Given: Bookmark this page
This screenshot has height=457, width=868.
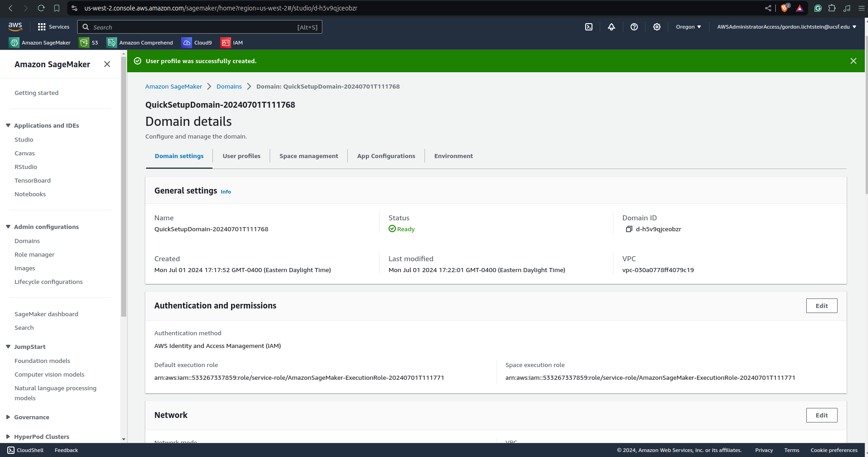Looking at the screenshot, I should pos(57,8).
